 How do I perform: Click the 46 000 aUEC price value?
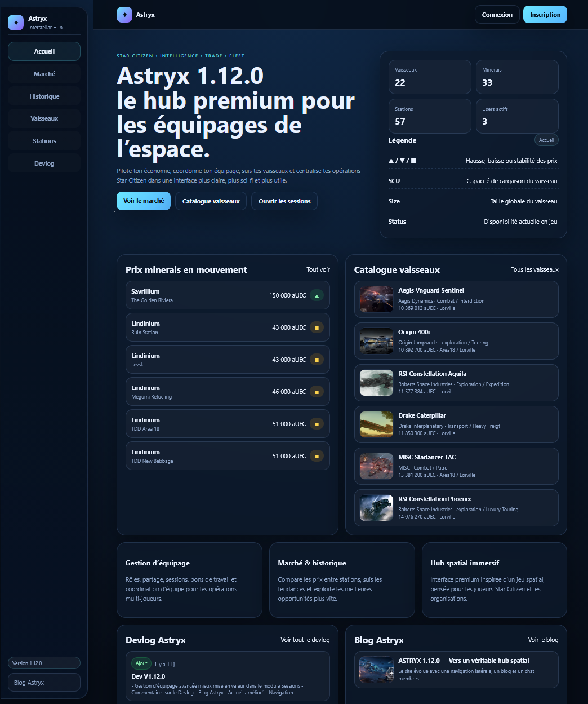click(289, 392)
